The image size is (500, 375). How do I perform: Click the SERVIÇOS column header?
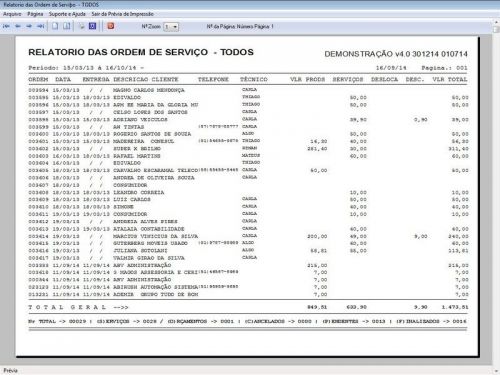click(348, 79)
